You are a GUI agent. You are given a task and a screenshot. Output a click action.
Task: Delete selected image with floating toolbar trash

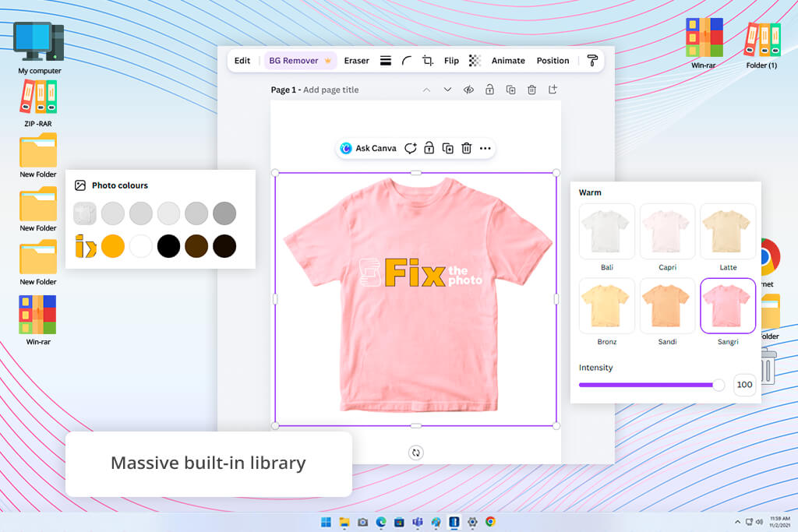pyautogui.click(x=466, y=148)
